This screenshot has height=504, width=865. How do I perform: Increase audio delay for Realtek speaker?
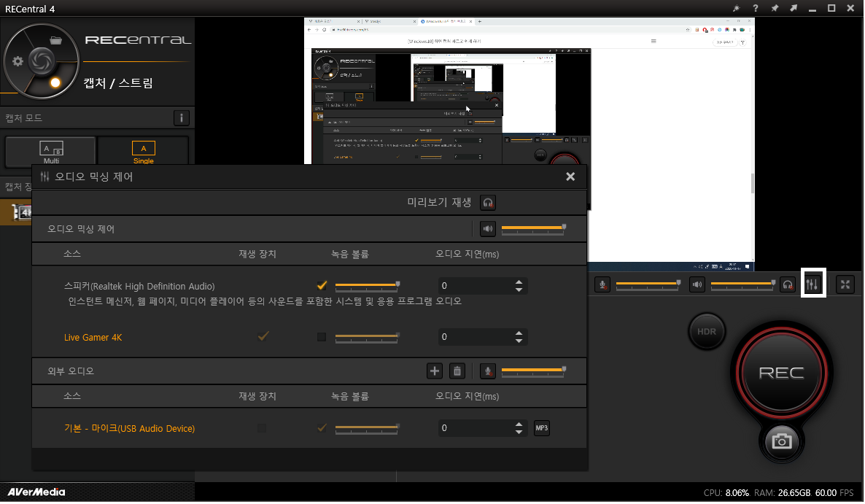[519, 282]
